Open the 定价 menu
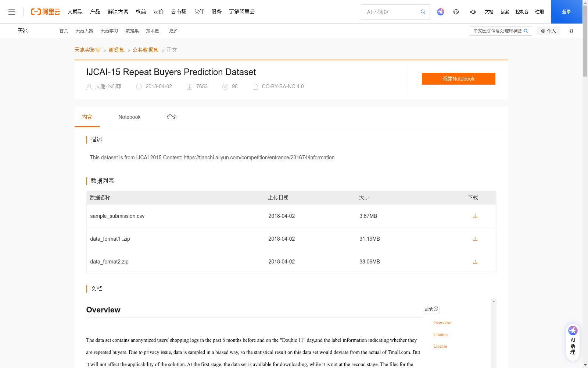 (158, 12)
